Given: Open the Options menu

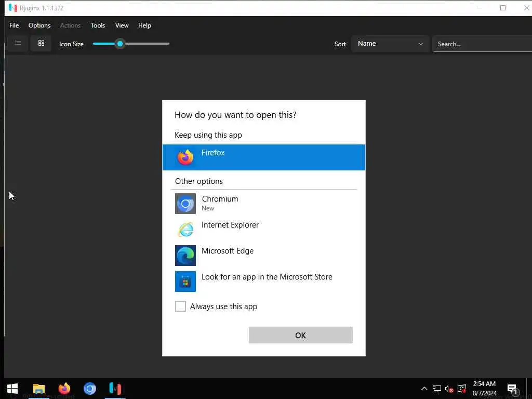Looking at the screenshot, I should point(39,25).
